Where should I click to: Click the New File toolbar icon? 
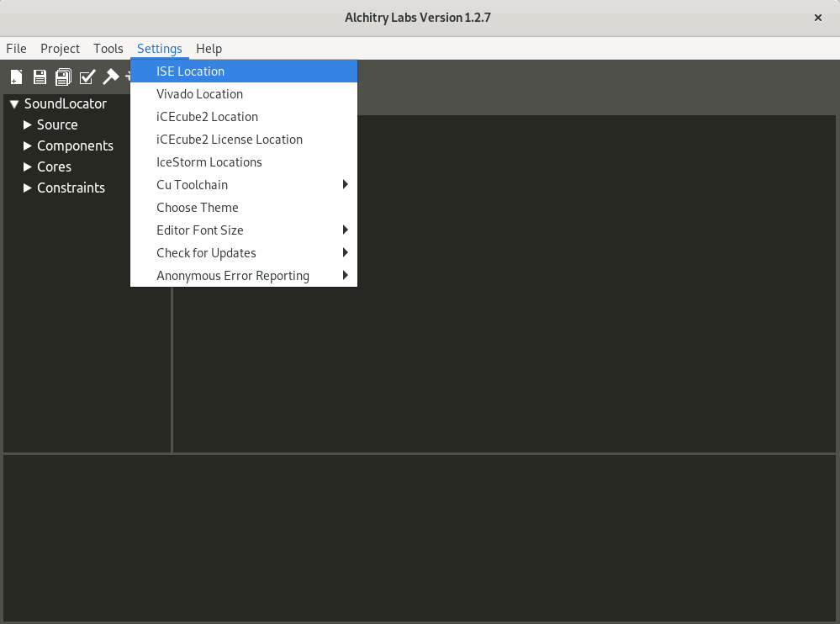(x=17, y=77)
